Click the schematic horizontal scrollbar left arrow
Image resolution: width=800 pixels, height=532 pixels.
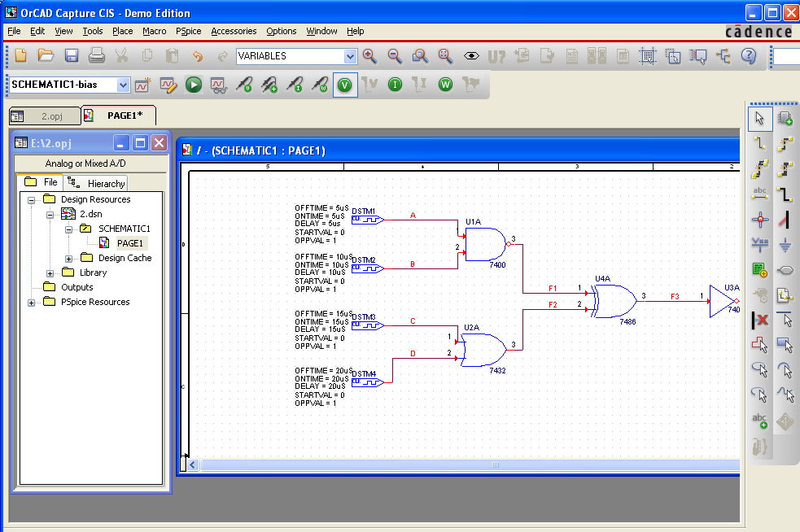pos(193,464)
